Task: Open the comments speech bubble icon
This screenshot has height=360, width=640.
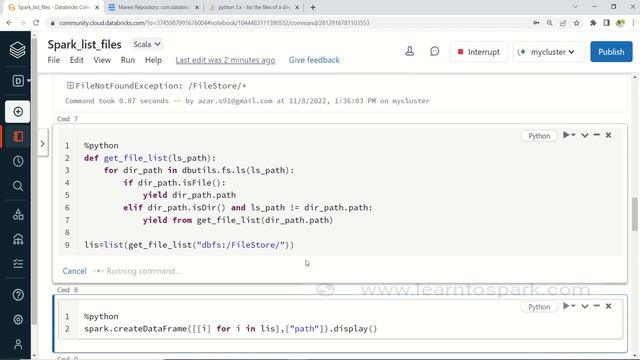Action: (435, 51)
